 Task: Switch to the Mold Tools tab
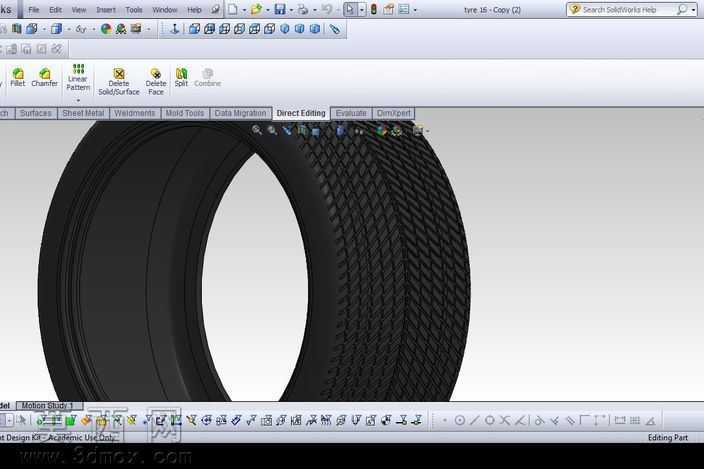point(185,113)
